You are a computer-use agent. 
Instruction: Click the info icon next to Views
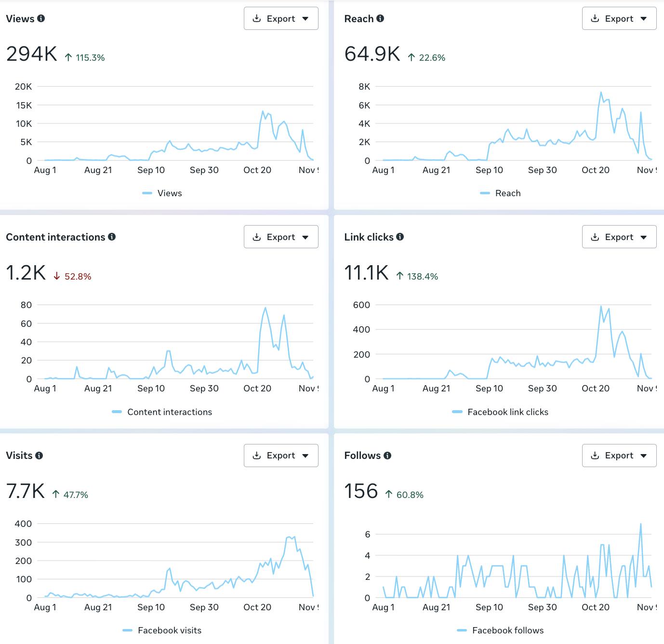(x=41, y=18)
